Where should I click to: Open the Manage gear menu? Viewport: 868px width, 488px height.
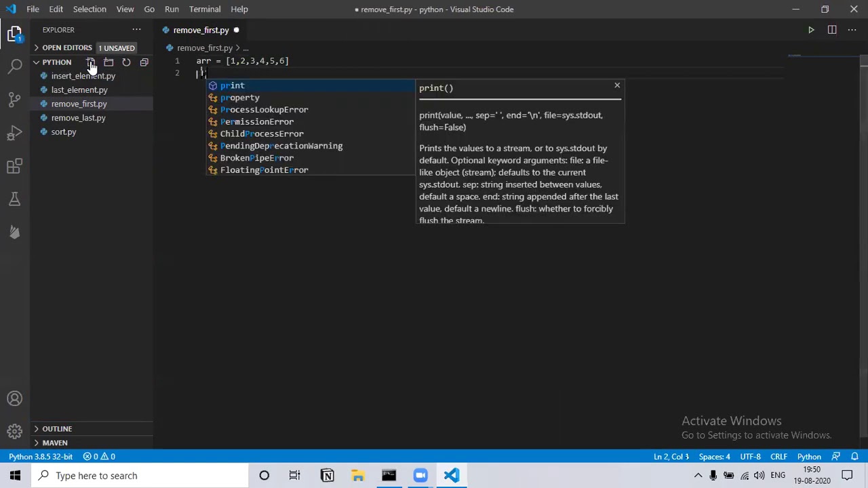coord(15,431)
